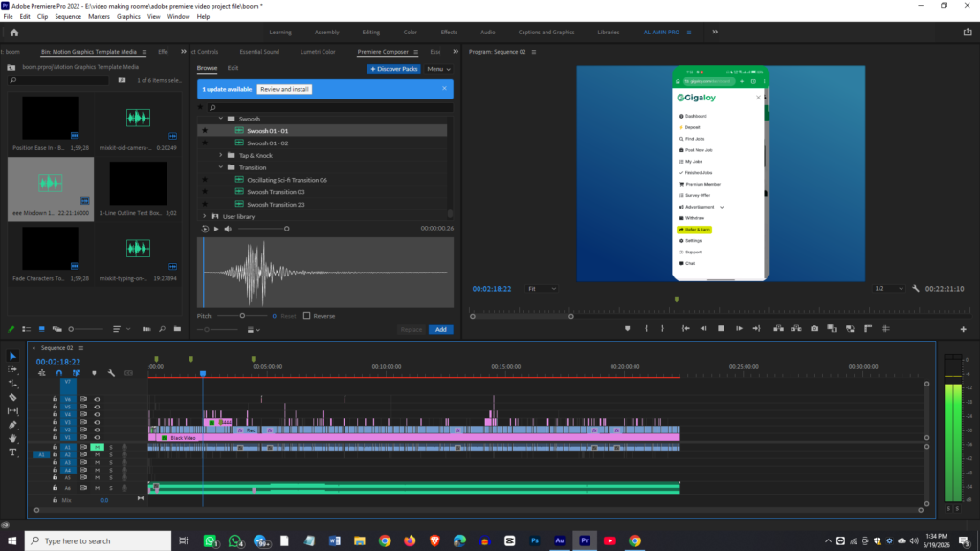Export frame with camera icon
This screenshot has height=551, width=980.
pos(814,329)
